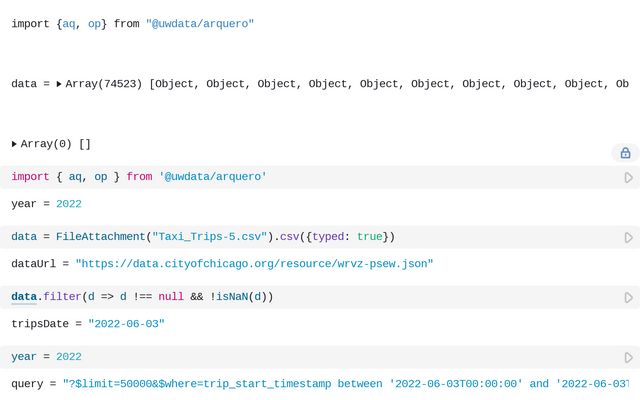Click year = 2022 output below import cell
Viewport: 640px width, 400px height.
click(46, 204)
